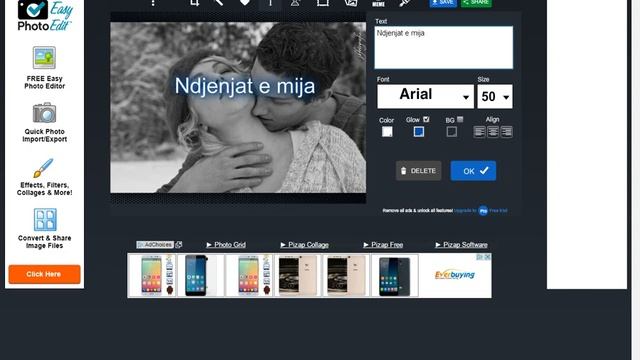Align text to the left
Image resolution: width=640 pixels, height=360 pixels.
pyautogui.click(x=479, y=132)
